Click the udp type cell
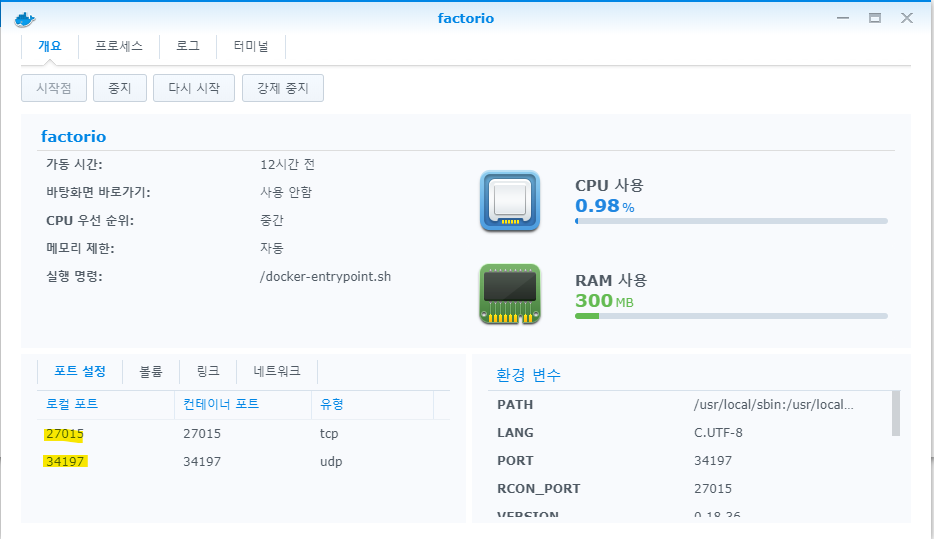Screen dimensions: 934x539 pyautogui.click(x=331, y=462)
